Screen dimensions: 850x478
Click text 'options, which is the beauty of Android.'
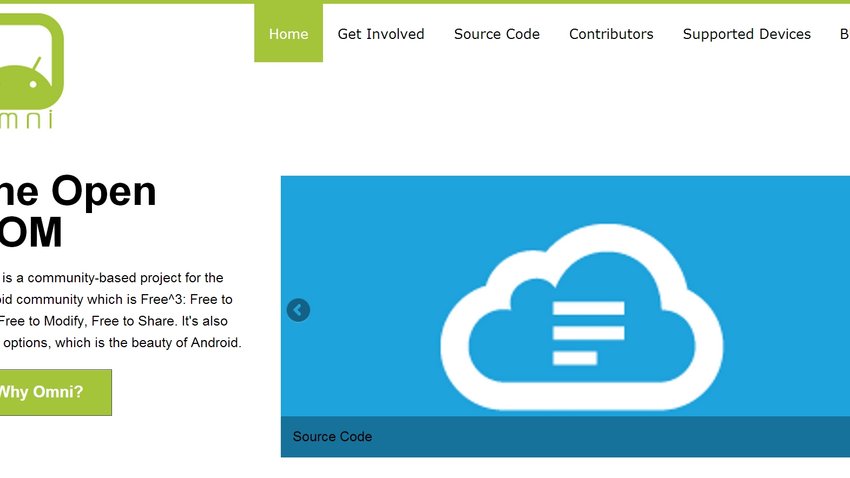[x=122, y=343]
